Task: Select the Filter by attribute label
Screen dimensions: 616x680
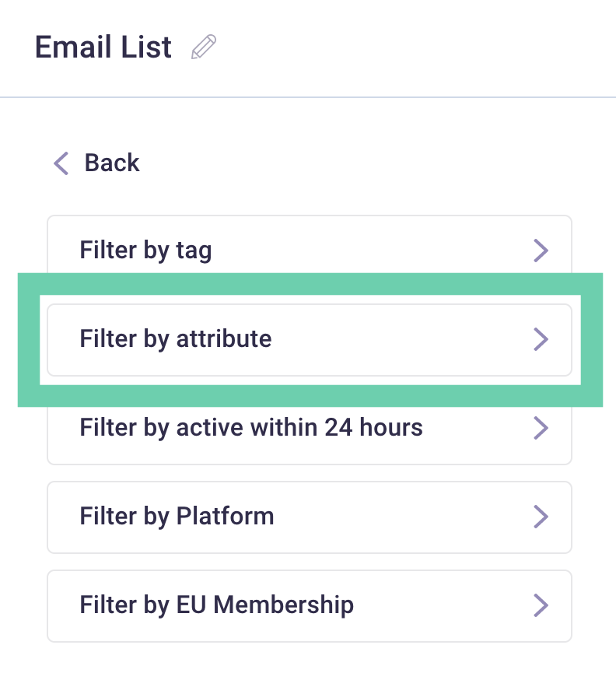Action: 176,339
